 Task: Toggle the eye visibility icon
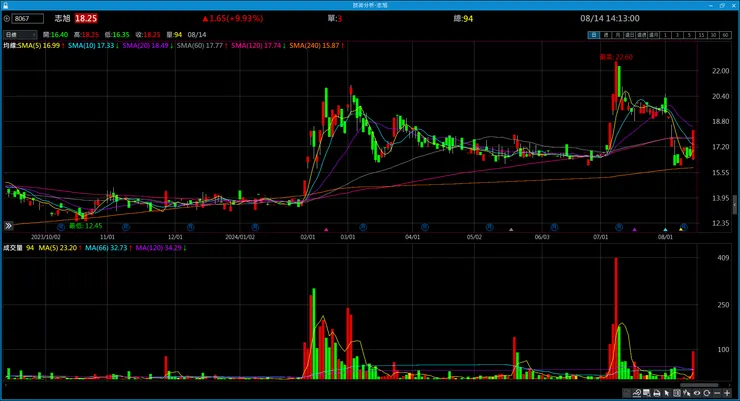tap(697, 393)
